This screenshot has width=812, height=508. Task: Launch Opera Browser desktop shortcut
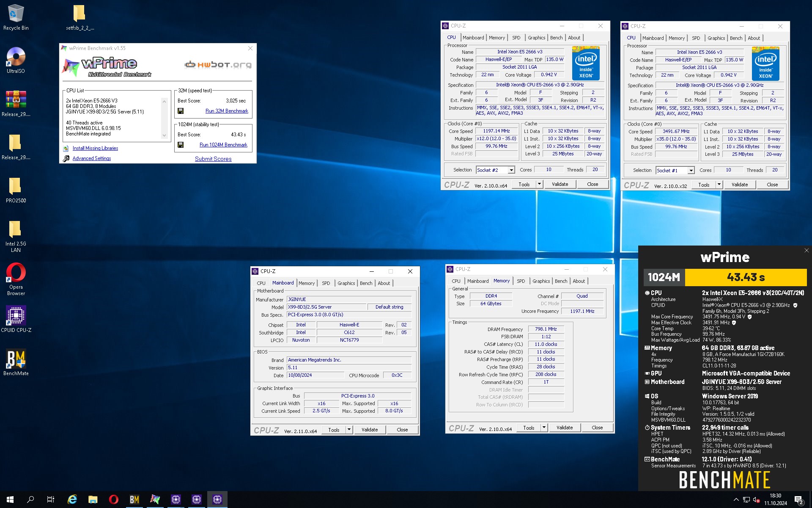[16, 279]
